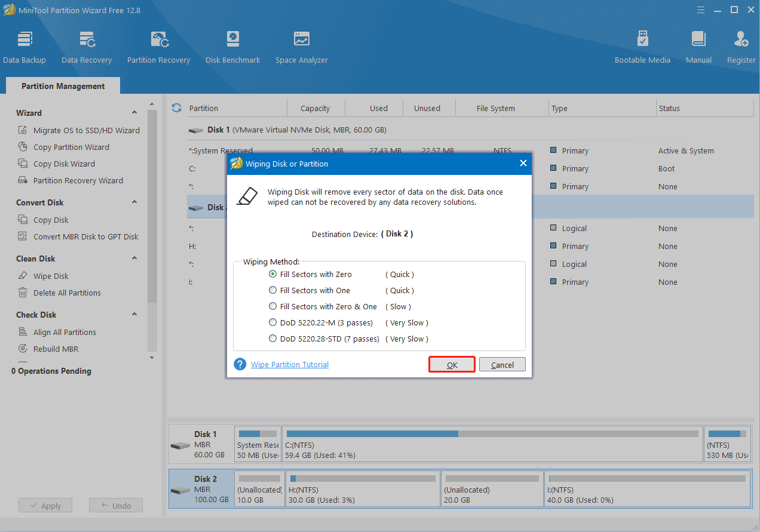Click the Undo button

click(116, 505)
